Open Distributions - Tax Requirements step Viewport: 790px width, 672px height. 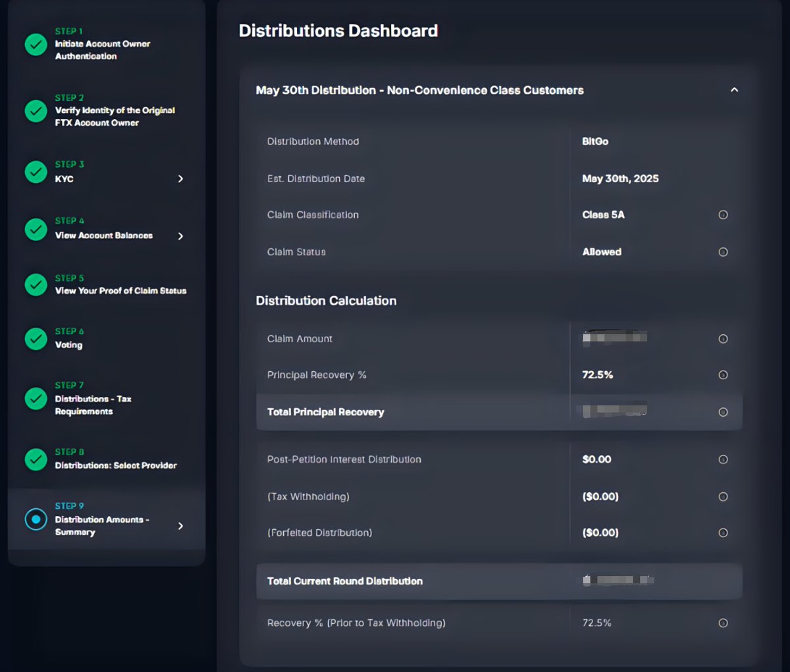pos(93,405)
